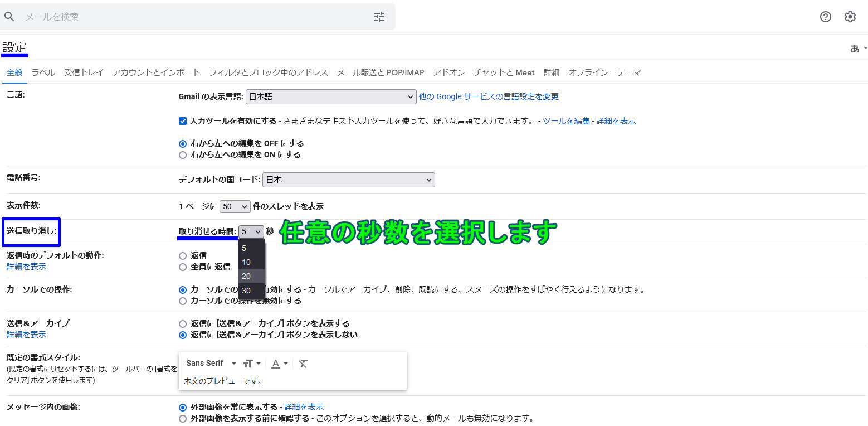Switch to the テーマ tab
868x426 pixels.
click(629, 72)
